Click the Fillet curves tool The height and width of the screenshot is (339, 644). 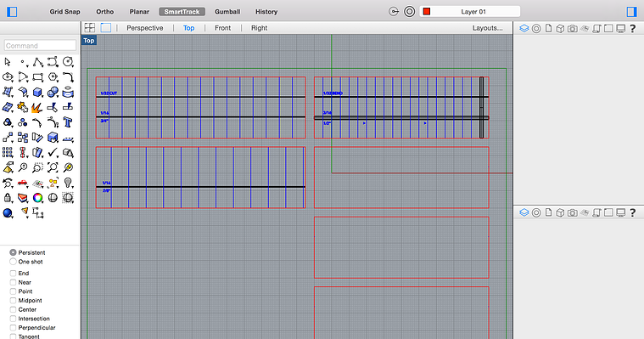pos(68,77)
